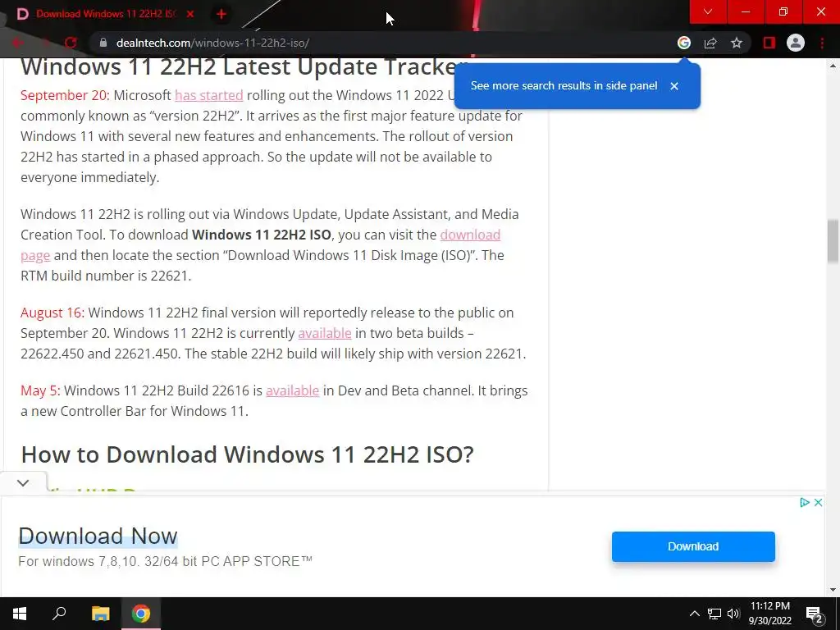Share this page using share icon

pyautogui.click(x=710, y=43)
